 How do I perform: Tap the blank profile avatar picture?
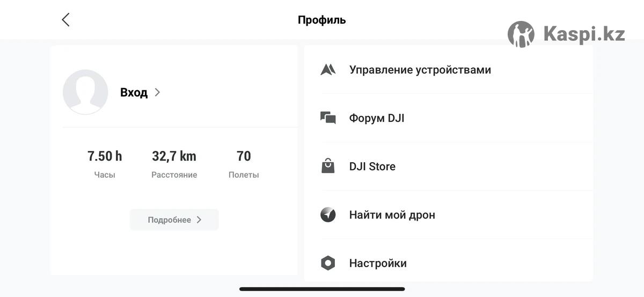point(85,92)
